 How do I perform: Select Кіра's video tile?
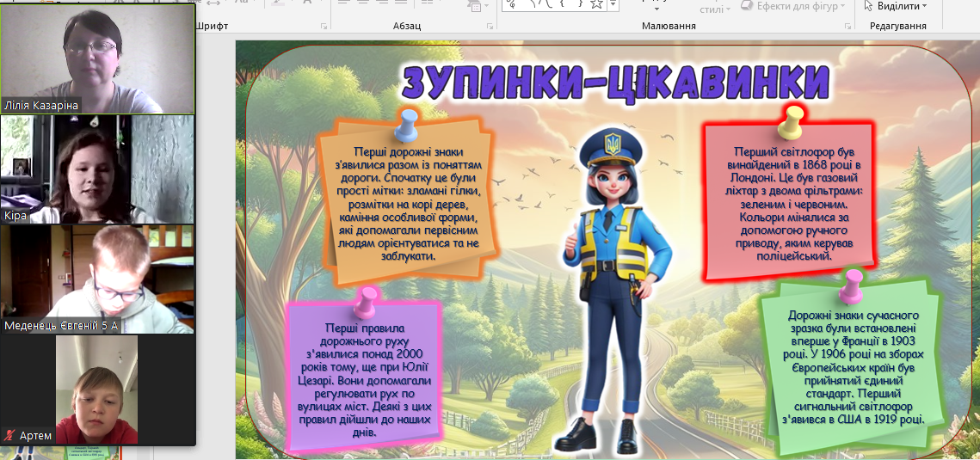point(97,169)
